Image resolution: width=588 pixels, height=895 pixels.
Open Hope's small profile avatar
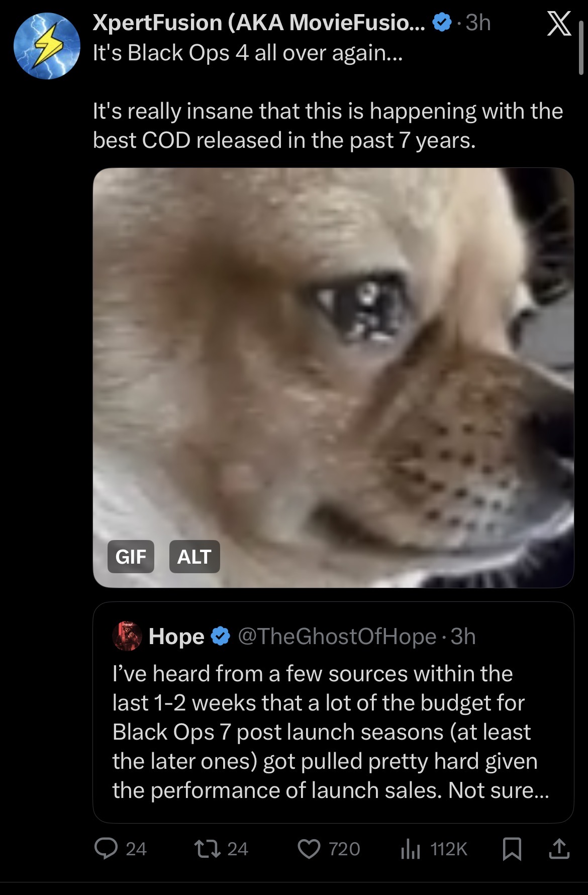coord(127,636)
